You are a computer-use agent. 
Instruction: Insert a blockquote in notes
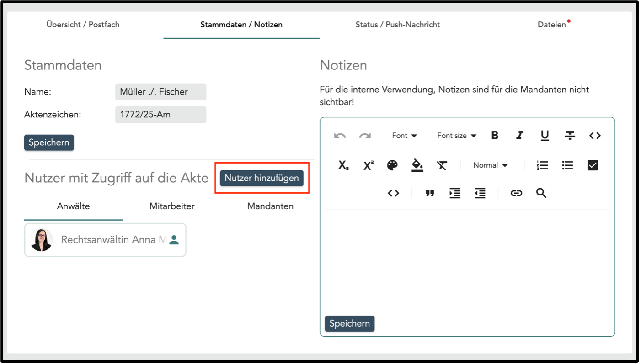tap(430, 193)
